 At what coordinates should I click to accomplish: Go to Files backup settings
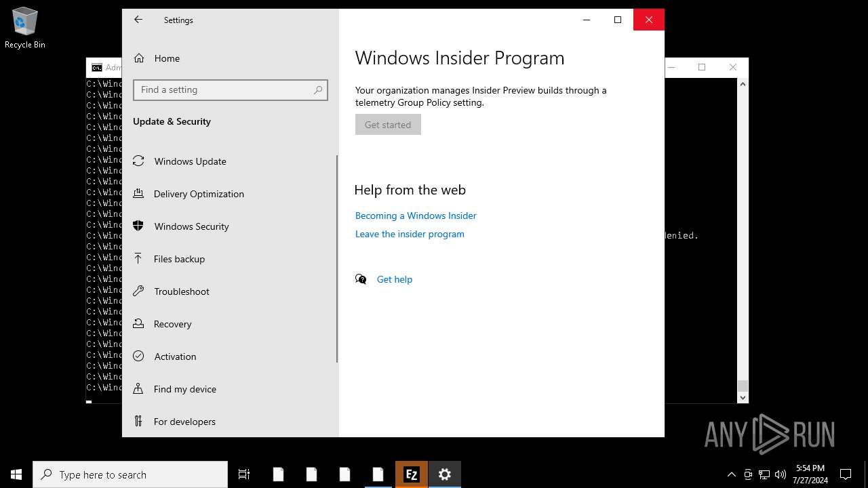229,259
